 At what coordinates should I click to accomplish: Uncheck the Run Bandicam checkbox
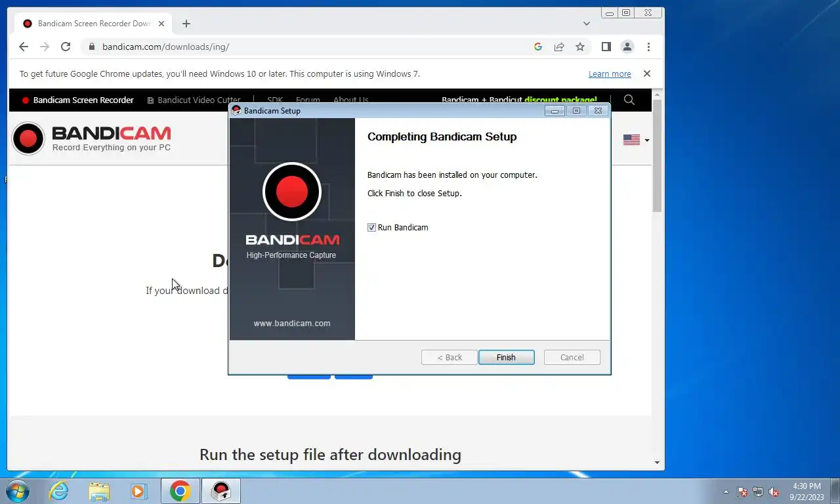[x=371, y=227]
